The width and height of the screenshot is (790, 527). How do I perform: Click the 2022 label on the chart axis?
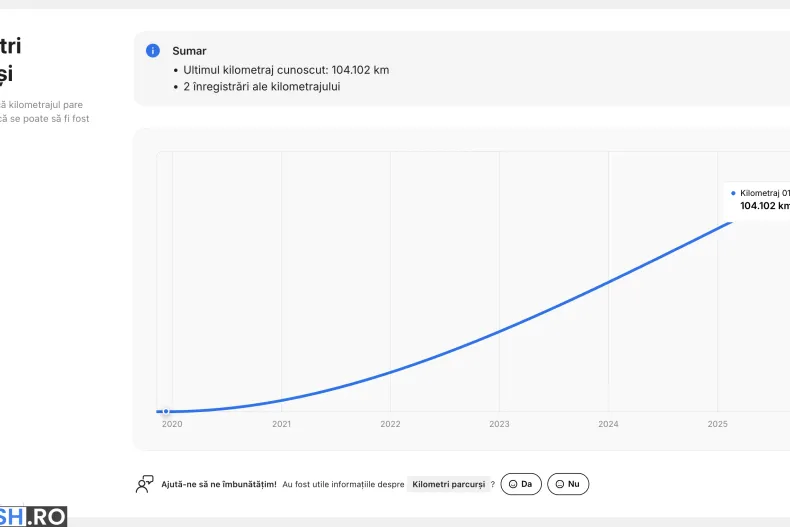390,424
